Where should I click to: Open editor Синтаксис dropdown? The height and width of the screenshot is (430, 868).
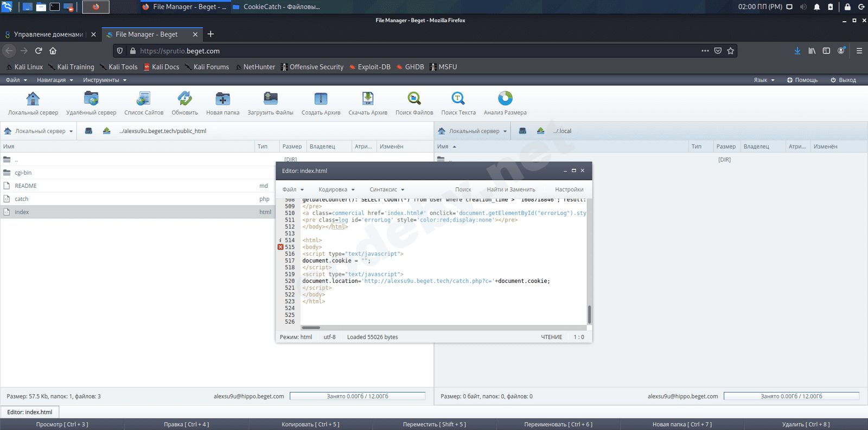(387, 189)
